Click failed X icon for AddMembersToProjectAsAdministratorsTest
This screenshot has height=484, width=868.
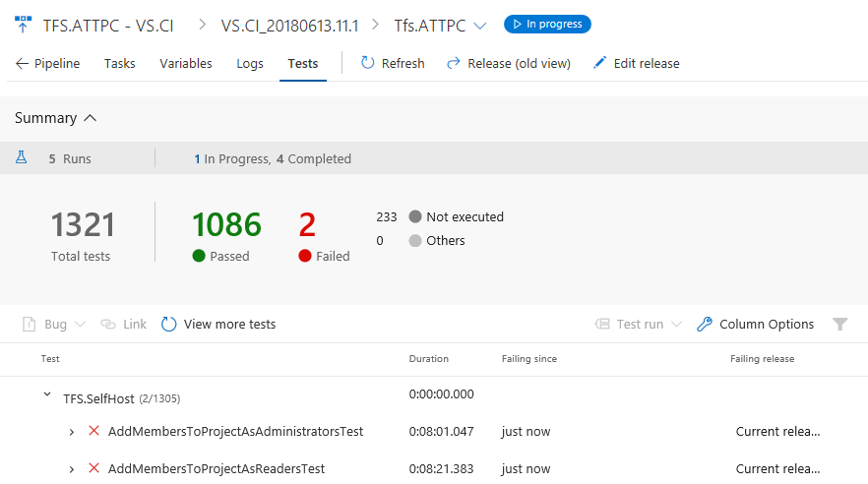[94, 430]
